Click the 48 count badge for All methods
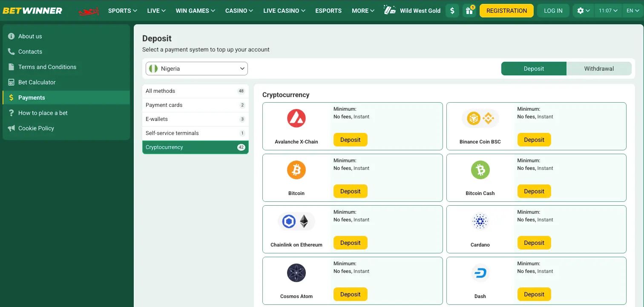This screenshot has width=644, height=307. [241, 91]
